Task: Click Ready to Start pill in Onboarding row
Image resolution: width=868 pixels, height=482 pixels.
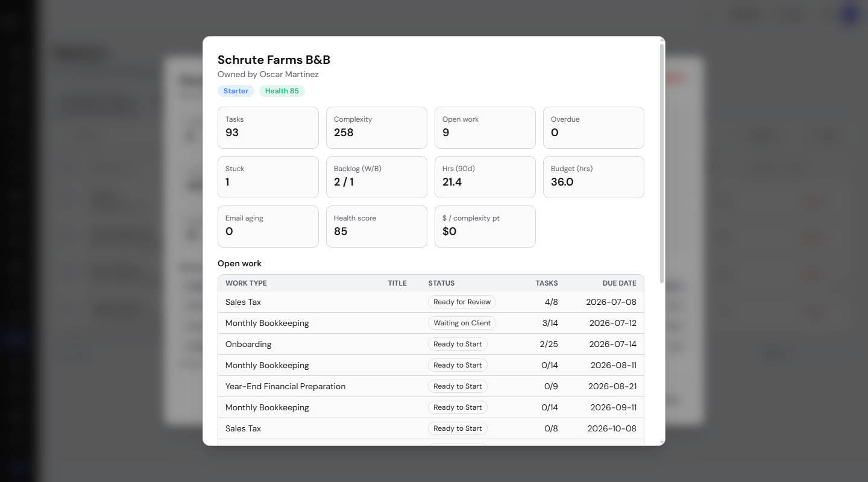Action: 458,344
